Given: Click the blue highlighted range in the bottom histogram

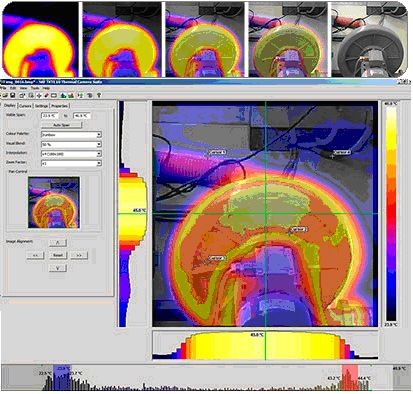Looking at the screenshot, I should [62, 377].
